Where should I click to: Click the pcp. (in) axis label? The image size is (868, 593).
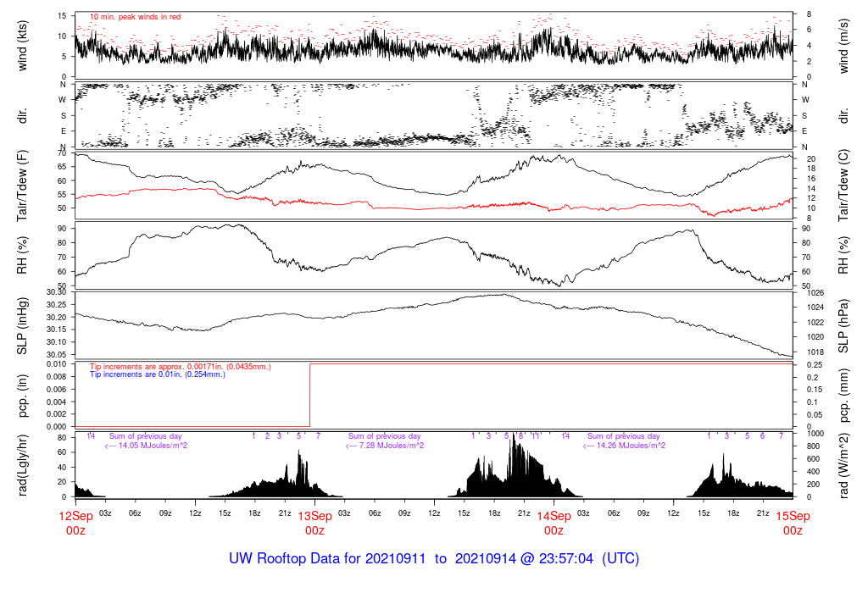(x=23, y=396)
